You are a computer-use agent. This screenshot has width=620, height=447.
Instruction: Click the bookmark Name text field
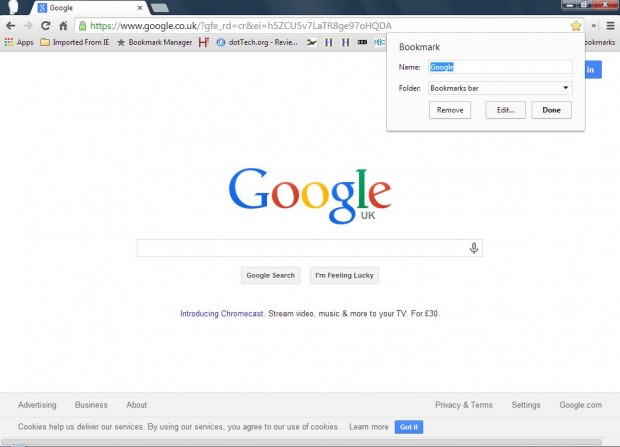(500, 67)
